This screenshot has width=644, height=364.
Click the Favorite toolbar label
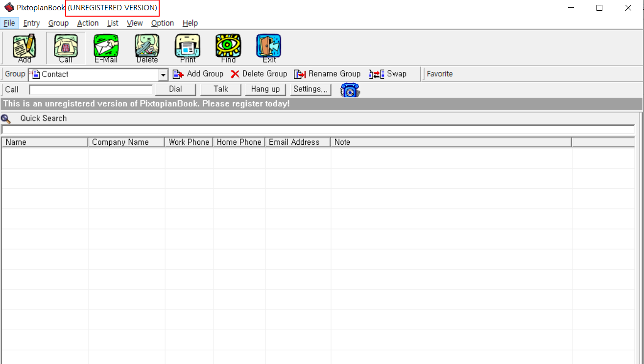440,74
